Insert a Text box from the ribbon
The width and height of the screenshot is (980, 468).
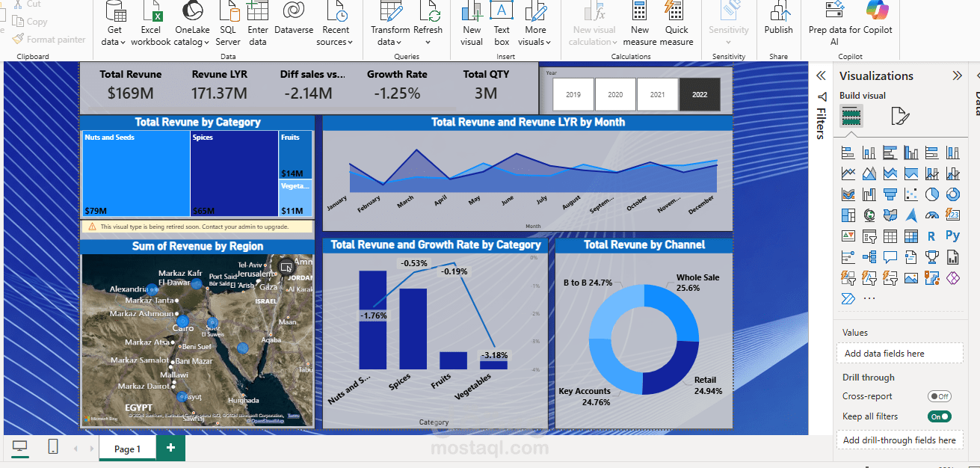coord(501,22)
